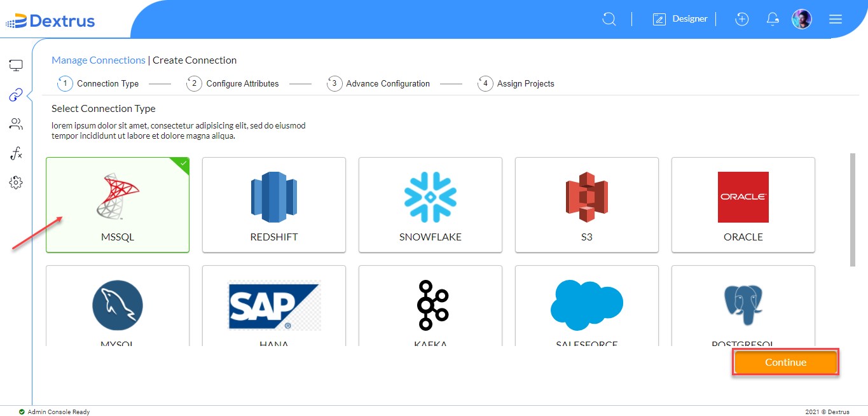Click the Designer mode button
The width and height of the screenshot is (868, 416).
[680, 19]
